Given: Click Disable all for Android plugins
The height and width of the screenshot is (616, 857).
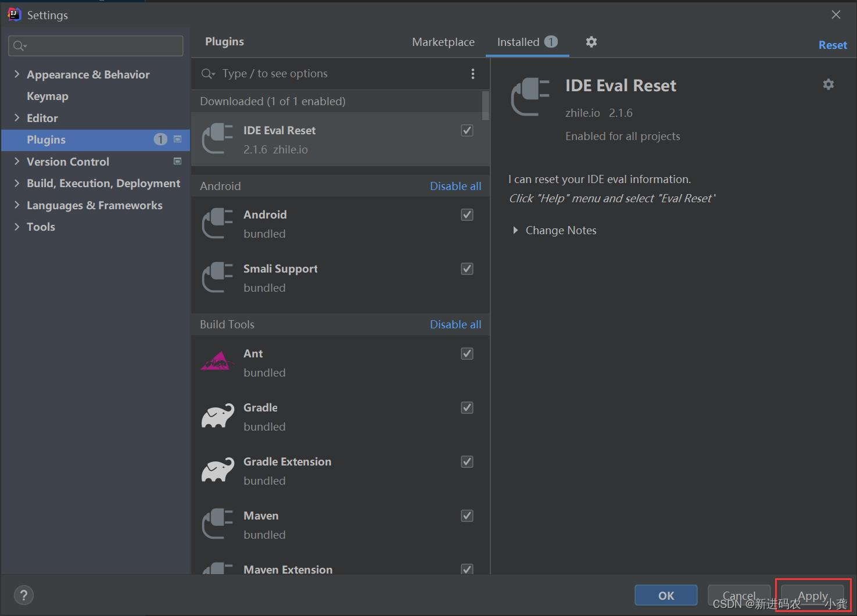Looking at the screenshot, I should [456, 186].
